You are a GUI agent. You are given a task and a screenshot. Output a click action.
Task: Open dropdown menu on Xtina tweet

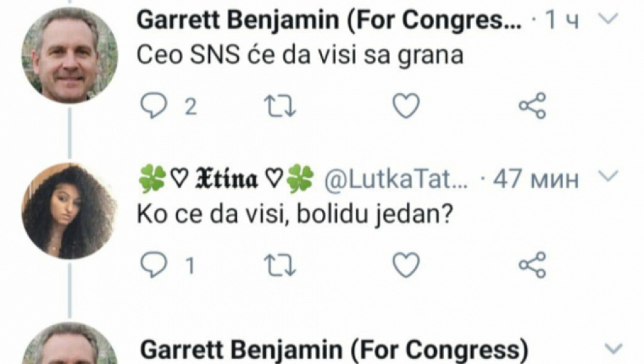coord(607,177)
